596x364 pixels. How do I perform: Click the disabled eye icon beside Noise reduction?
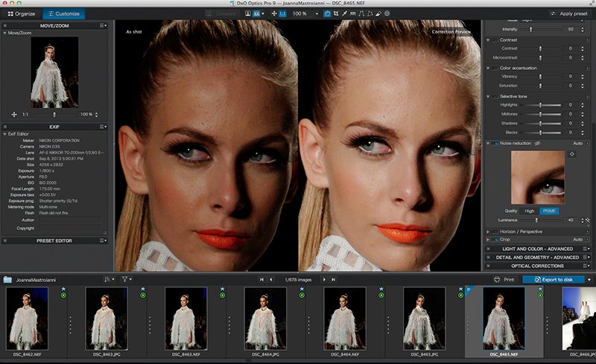pos(537,143)
